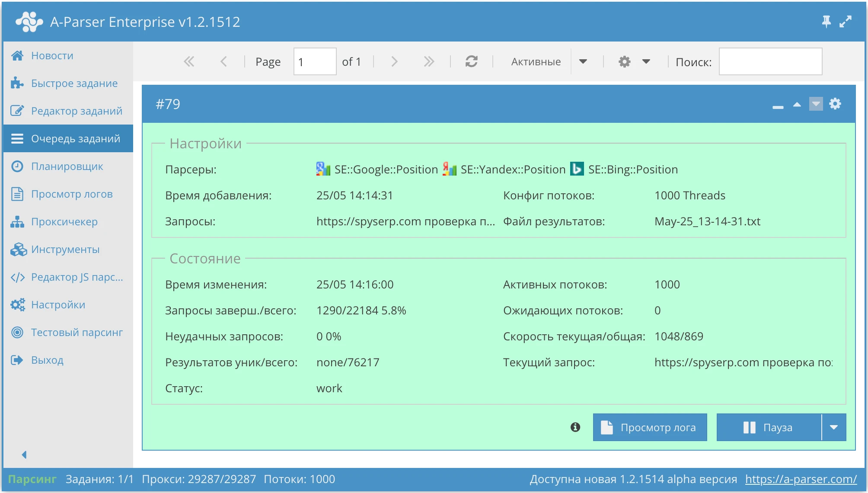Click the Просмотр лога button
The height and width of the screenshot is (493, 868).
650,427
